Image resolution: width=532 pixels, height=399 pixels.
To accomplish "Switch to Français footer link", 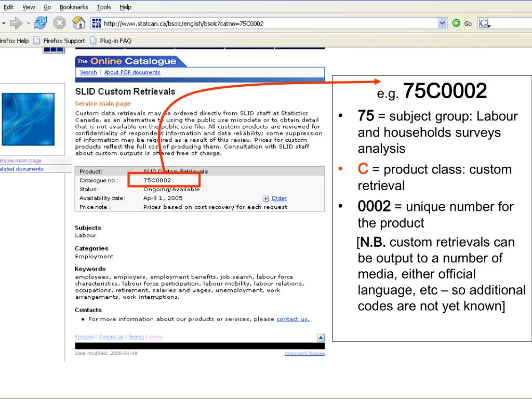I will point(84,337).
